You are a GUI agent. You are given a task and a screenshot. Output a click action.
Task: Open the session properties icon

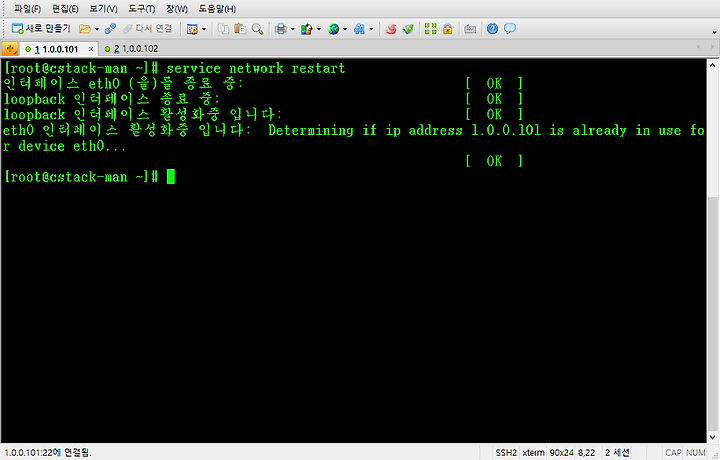pyautogui.click(x=192, y=29)
